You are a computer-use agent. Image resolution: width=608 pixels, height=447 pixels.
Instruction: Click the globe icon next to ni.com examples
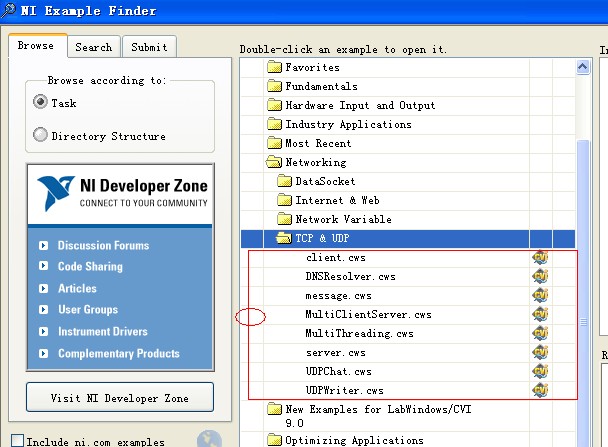[x=209, y=440]
